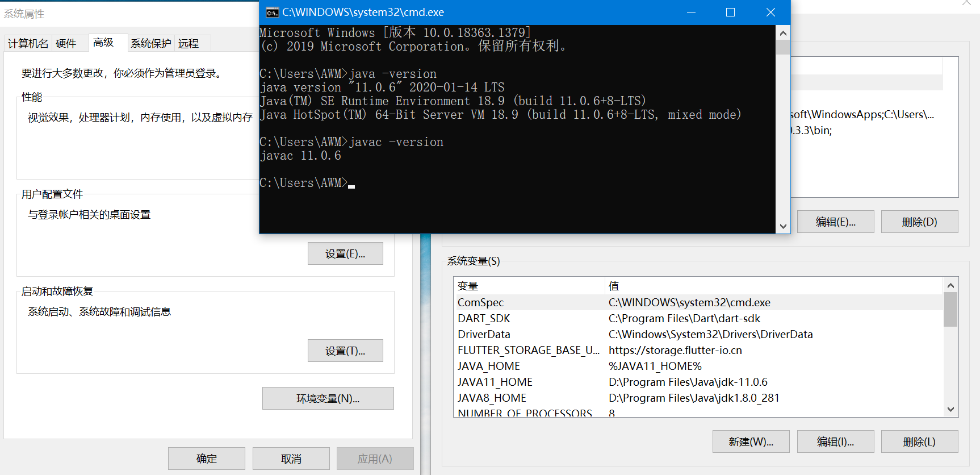Maximize the cmd.exe window
Viewport: 980px width, 475px height.
731,13
